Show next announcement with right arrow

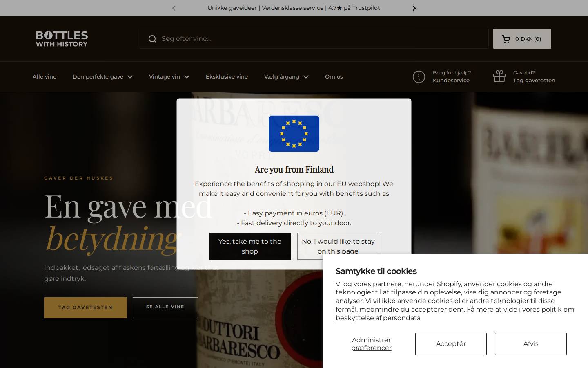click(x=414, y=8)
